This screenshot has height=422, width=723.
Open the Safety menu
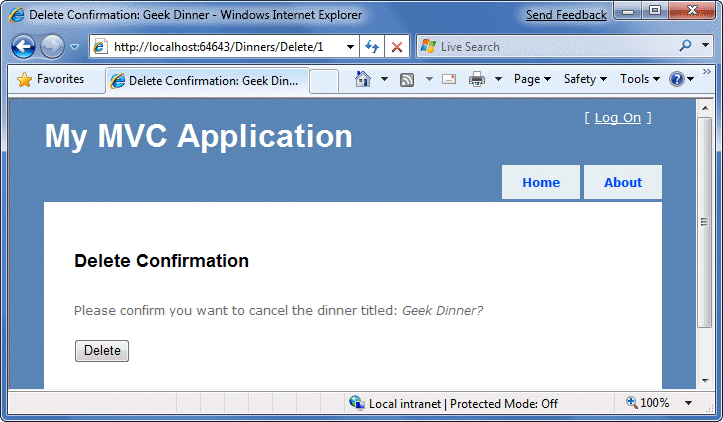pyautogui.click(x=585, y=79)
